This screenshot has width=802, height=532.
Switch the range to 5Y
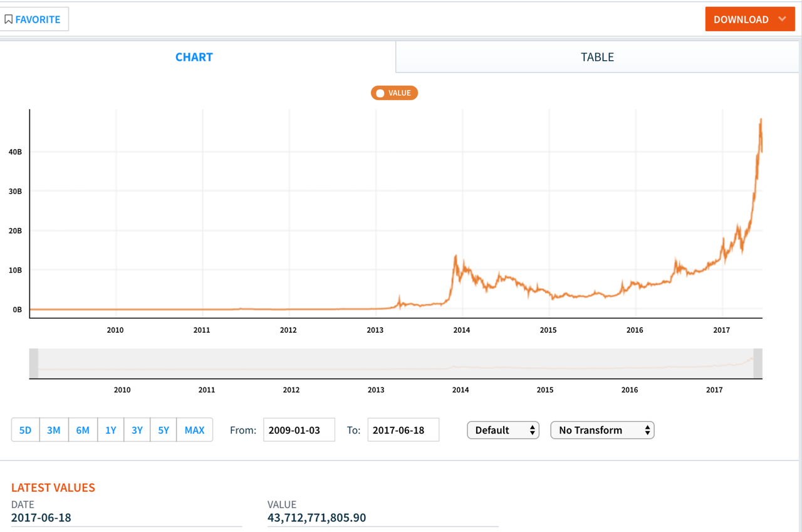pyautogui.click(x=164, y=430)
